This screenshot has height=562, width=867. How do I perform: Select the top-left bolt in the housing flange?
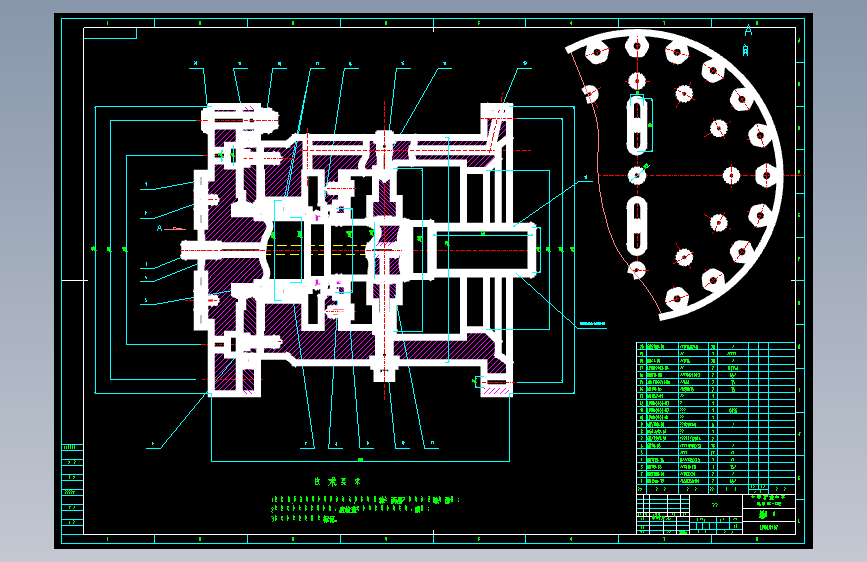coord(239,120)
